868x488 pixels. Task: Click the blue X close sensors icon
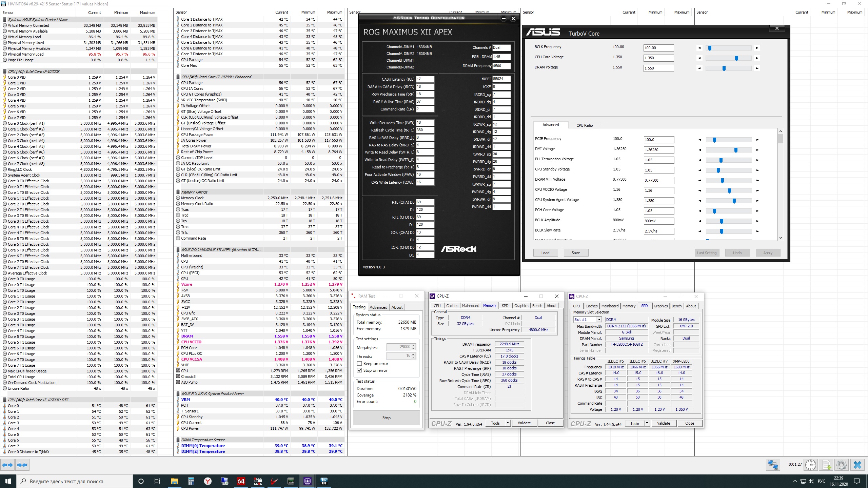click(857, 465)
